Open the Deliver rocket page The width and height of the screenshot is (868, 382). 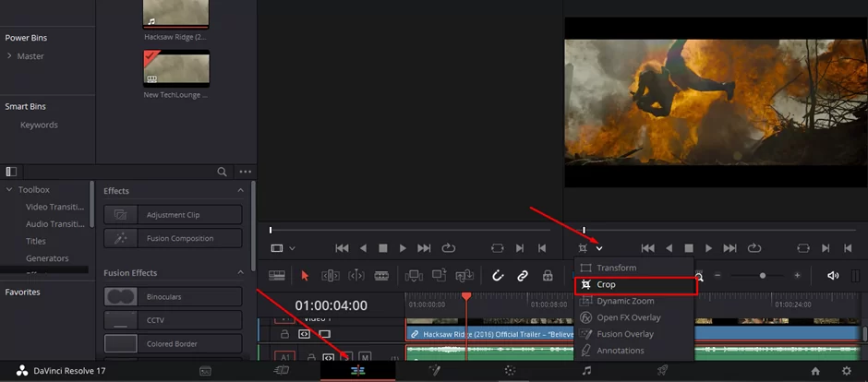click(662, 371)
